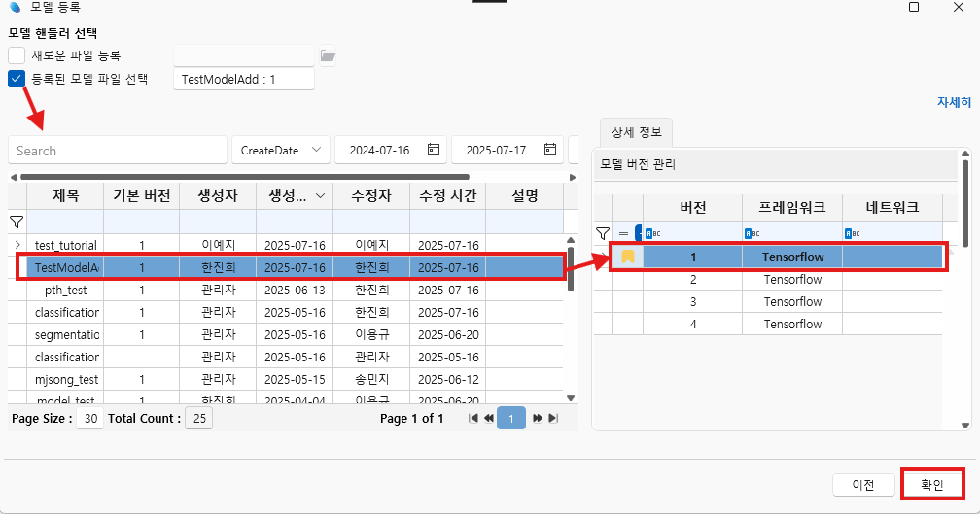Open the calendar picker for start date 2024-07-16
The image size is (980, 514).
coord(434,150)
